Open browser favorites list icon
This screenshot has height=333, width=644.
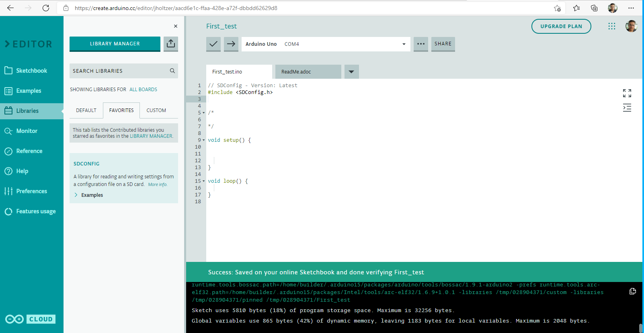click(x=576, y=8)
